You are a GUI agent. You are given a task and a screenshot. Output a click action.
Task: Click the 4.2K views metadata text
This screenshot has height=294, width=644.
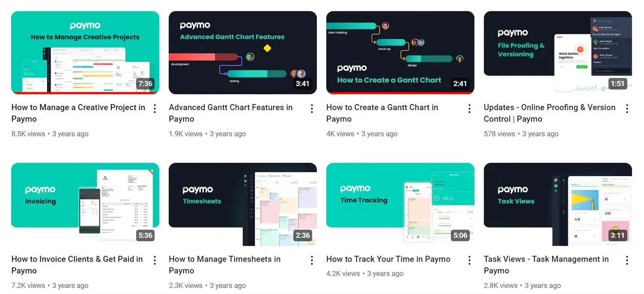coord(343,273)
